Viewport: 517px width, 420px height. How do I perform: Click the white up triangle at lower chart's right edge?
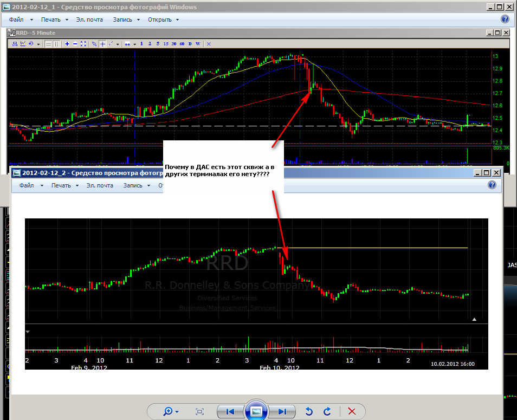474,319
